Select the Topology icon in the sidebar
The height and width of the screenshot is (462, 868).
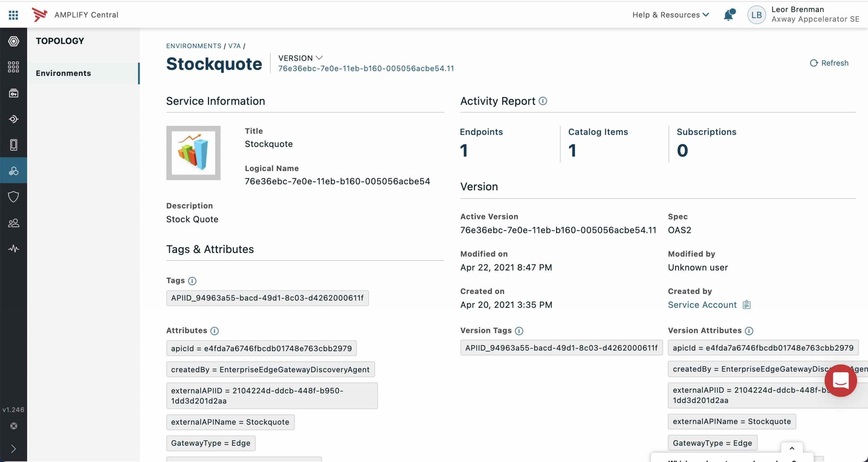[x=14, y=171]
